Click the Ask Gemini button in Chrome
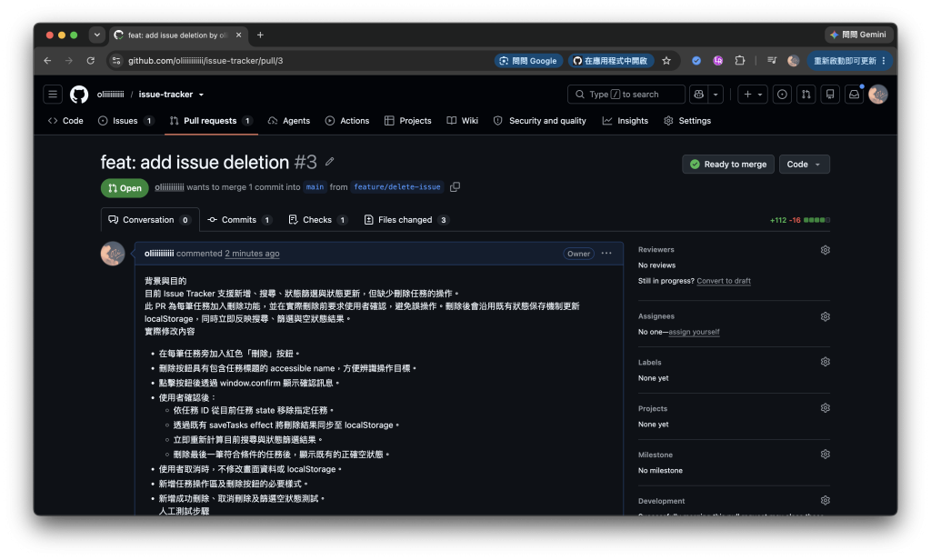931x560 pixels. pos(858,35)
